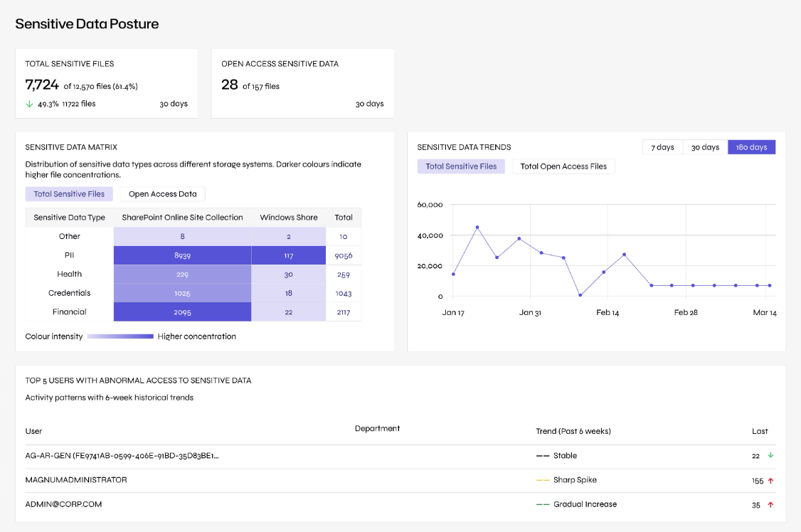Click Health total value 259
Screen dimensions: 801x532
pyautogui.click(x=344, y=274)
